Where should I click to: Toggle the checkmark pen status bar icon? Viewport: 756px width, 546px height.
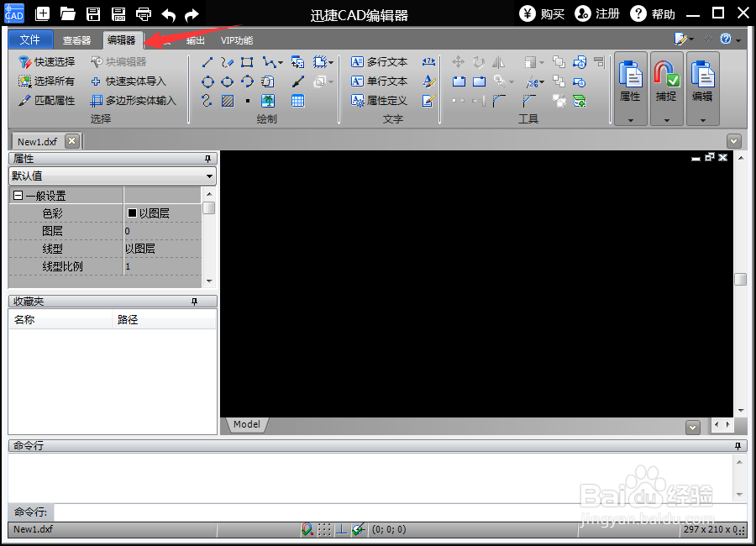click(358, 529)
